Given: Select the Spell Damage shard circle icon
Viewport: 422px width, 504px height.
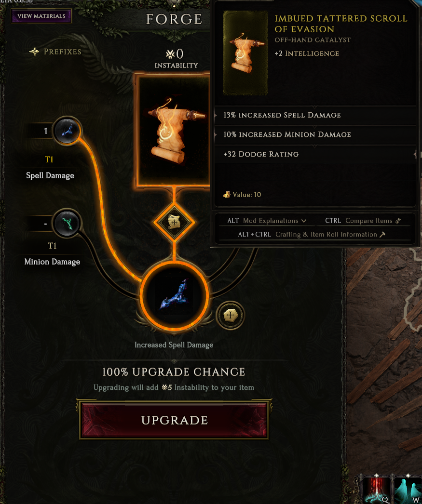Looking at the screenshot, I should (x=67, y=131).
